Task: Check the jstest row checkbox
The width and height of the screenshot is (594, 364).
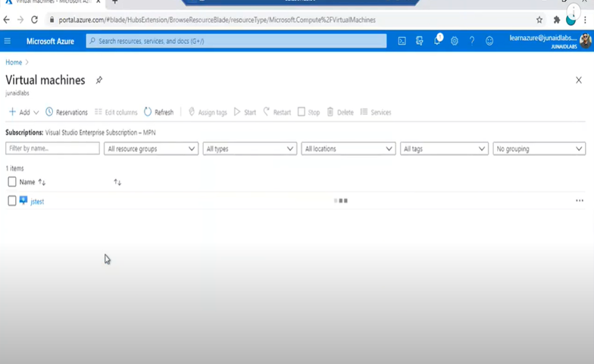Action: pyautogui.click(x=12, y=201)
